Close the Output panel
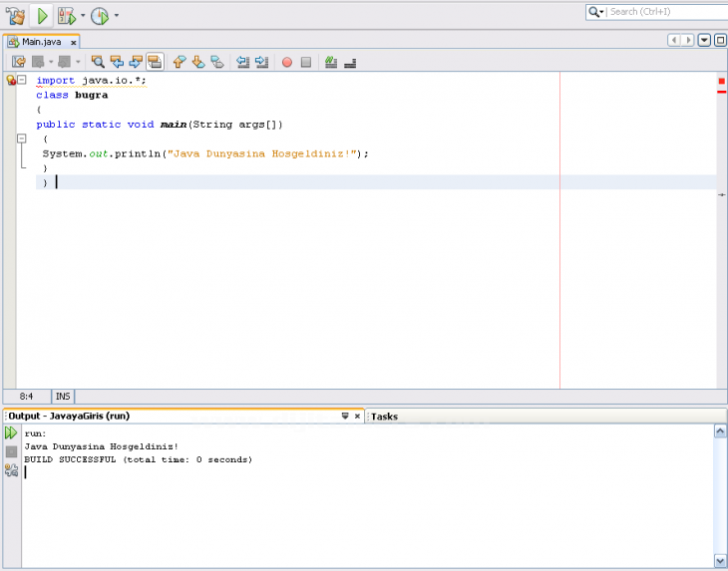Viewport: 728px width, 571px height. point(357,417)
